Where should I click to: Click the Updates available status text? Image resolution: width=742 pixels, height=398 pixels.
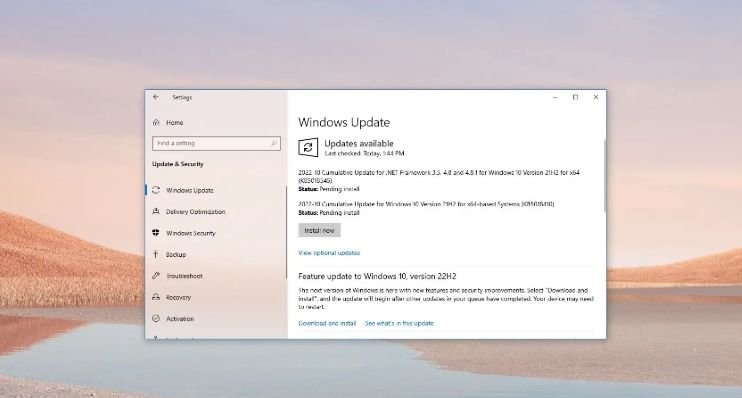359,143
